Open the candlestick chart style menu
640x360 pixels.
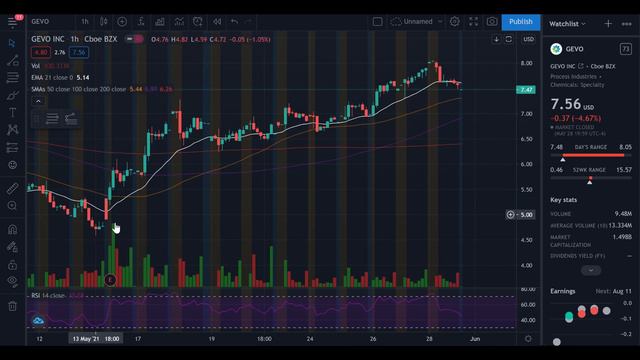coord(104,22)
